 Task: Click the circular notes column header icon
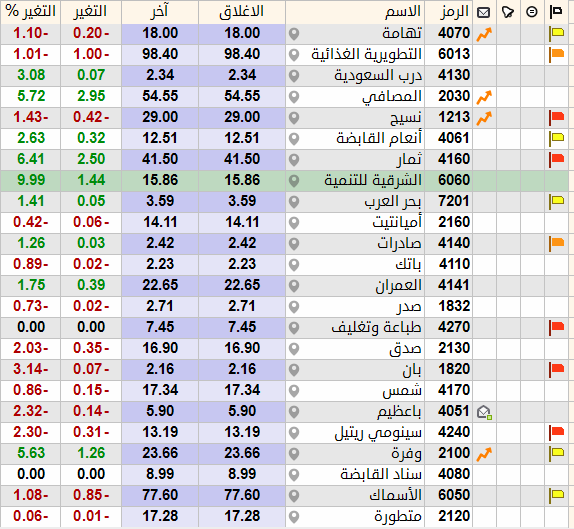click(532, 12)
